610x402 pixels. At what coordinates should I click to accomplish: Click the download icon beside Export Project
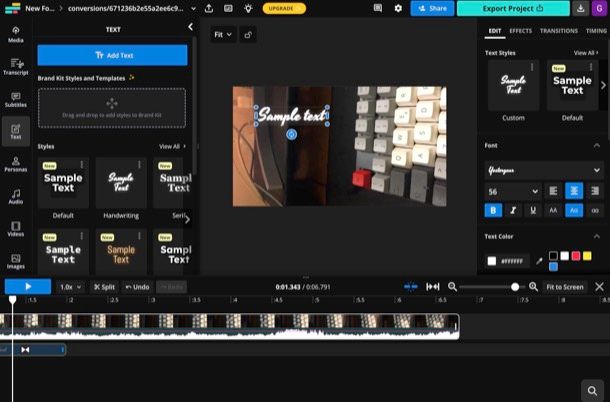coord(580,8)
